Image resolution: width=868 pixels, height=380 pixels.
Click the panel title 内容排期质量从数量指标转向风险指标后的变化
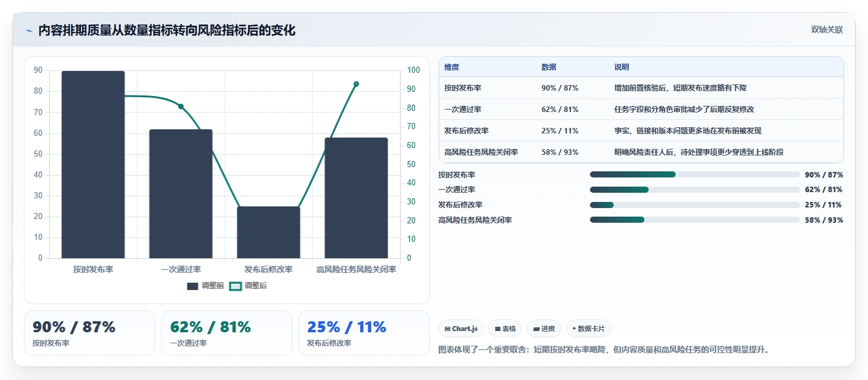coord(167,31)
